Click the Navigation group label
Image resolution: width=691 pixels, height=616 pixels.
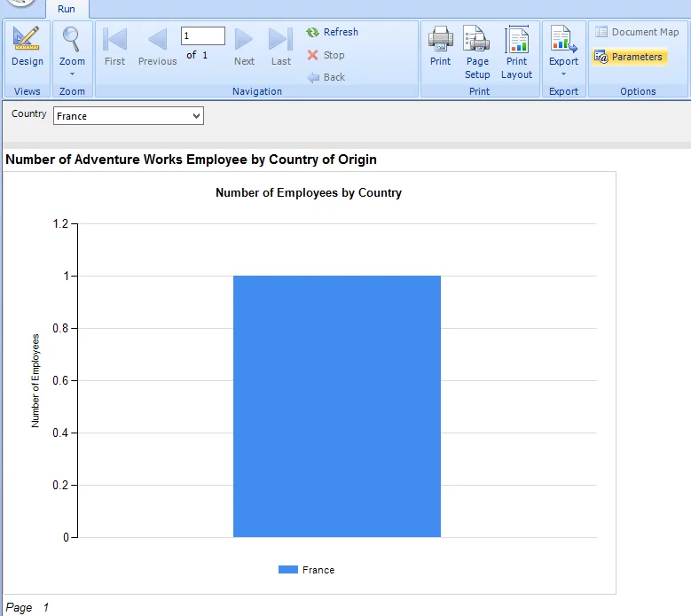tap(257, 91)
